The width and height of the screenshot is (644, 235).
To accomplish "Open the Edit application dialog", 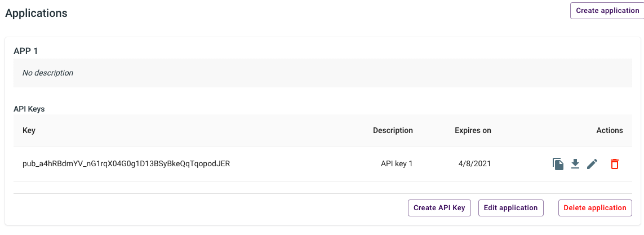I will point(510,208).
